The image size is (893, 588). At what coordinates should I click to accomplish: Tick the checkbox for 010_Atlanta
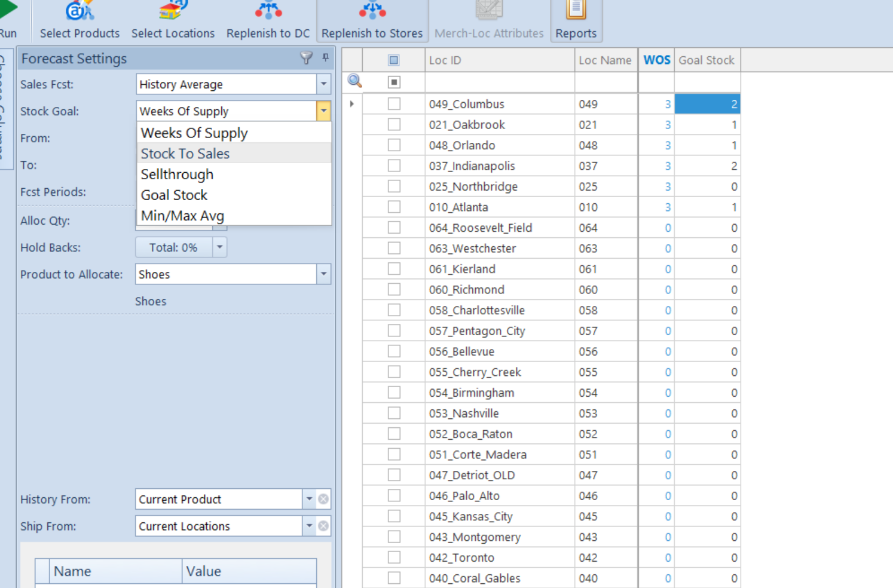click(394, 207)
